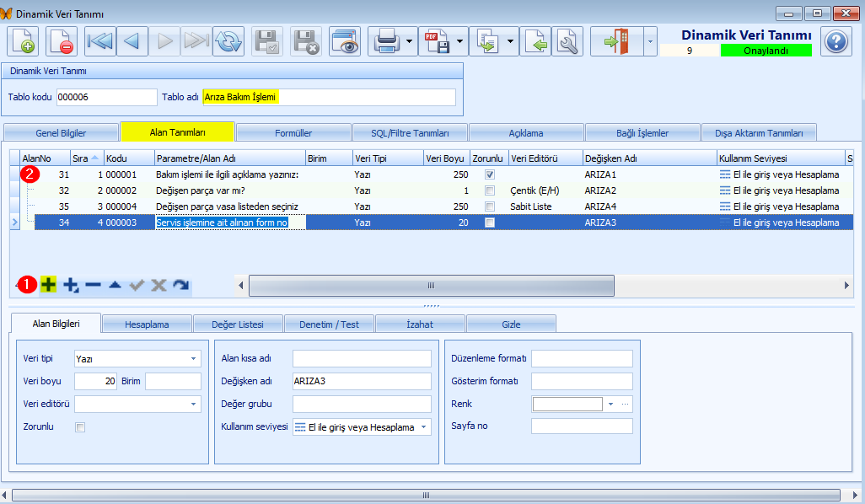Click the Değişken adı field containing ARIZA3
The image size is (865, 504).
point(362,381)
